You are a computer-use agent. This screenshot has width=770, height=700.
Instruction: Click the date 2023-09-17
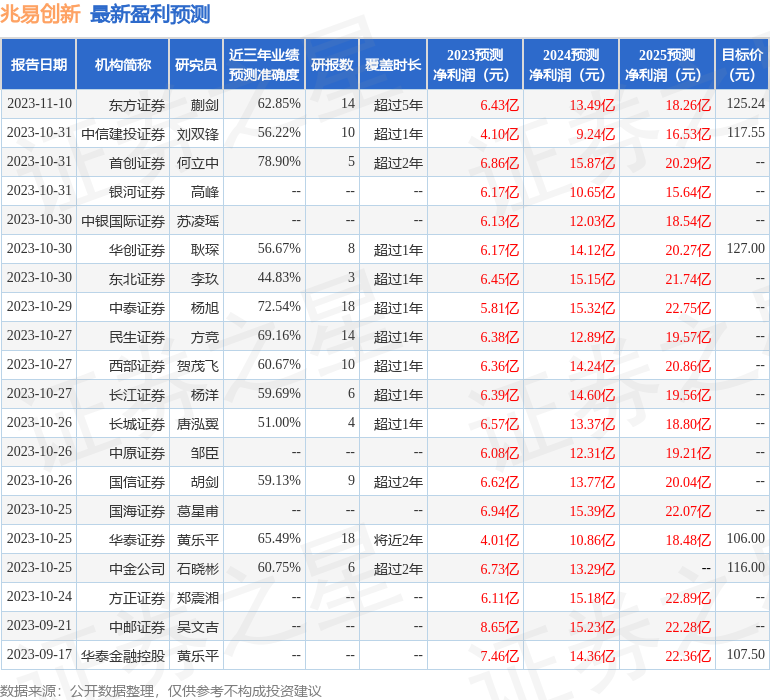(x=39, y=654)
